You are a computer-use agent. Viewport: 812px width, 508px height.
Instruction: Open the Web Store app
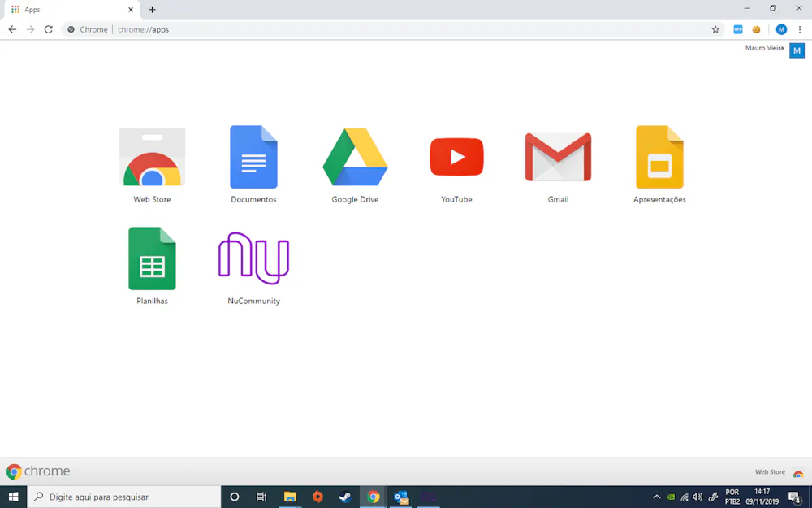coord(152,158)
